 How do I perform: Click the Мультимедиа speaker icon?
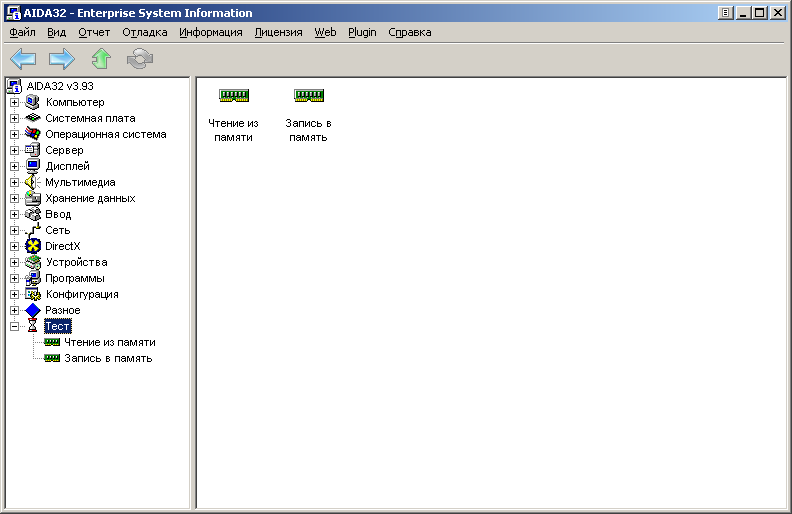pyautogui.click(x=33, y=182)
